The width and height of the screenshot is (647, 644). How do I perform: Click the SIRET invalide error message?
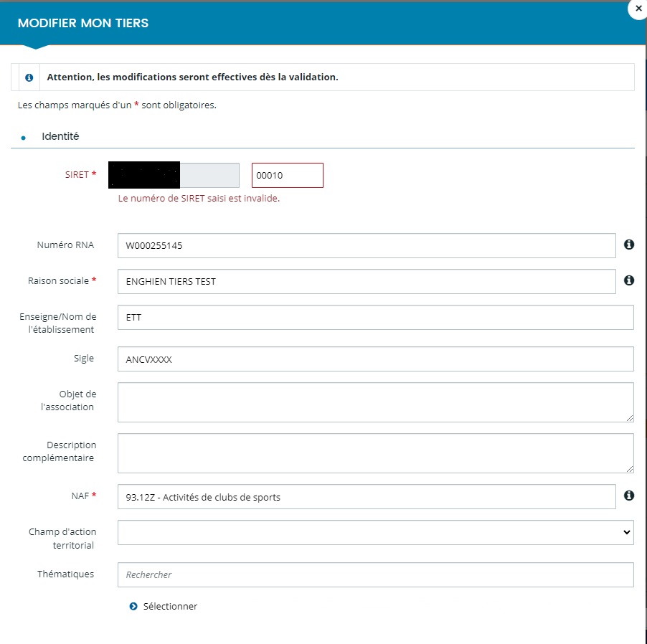pyautogui.click(x=199, y=199)
